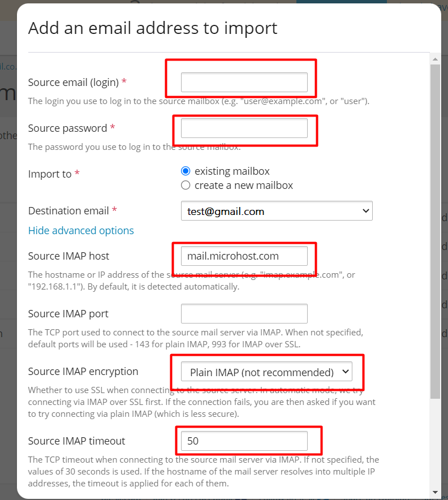Click the Hide advanced options link

click(x=81, y=231)
